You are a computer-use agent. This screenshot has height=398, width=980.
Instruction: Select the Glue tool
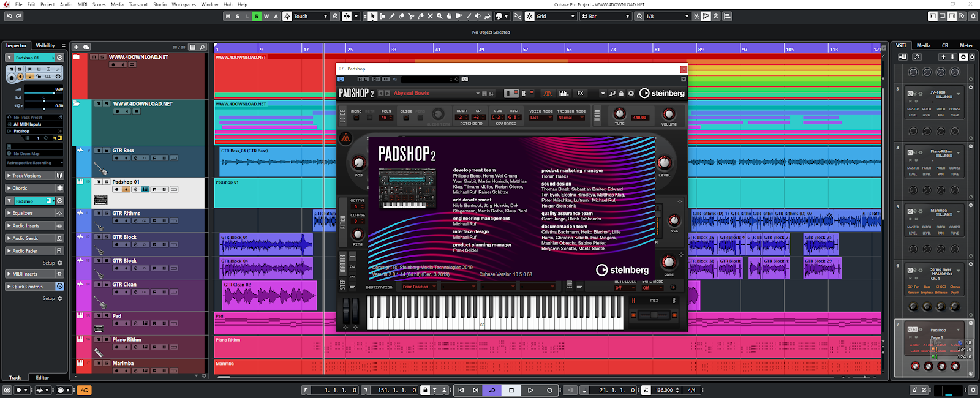(x=421, y=16)
